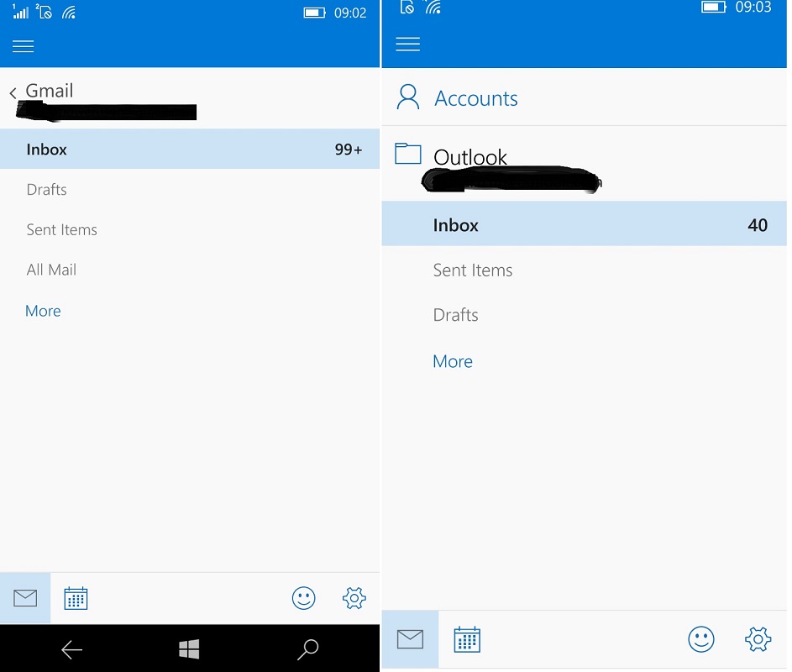Click the folder icon beside Outlook
The image size is (792, 672).
[x=408, y=154]
